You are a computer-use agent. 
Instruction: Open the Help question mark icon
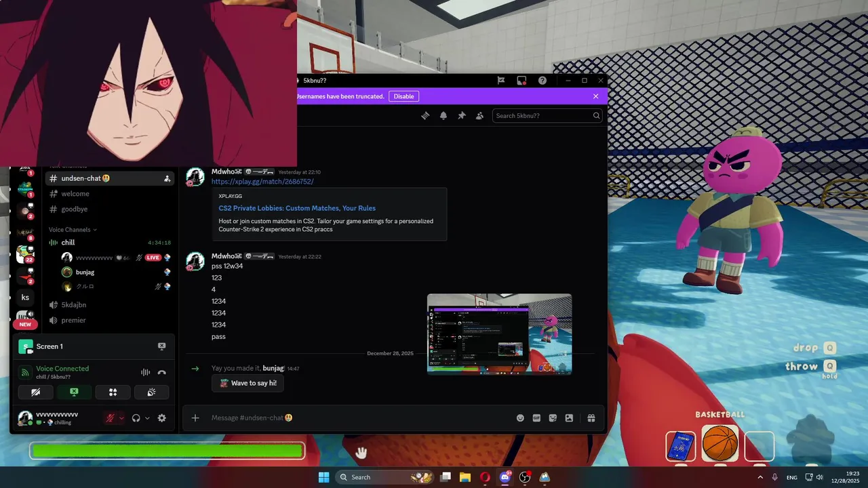tap(542, 80)
